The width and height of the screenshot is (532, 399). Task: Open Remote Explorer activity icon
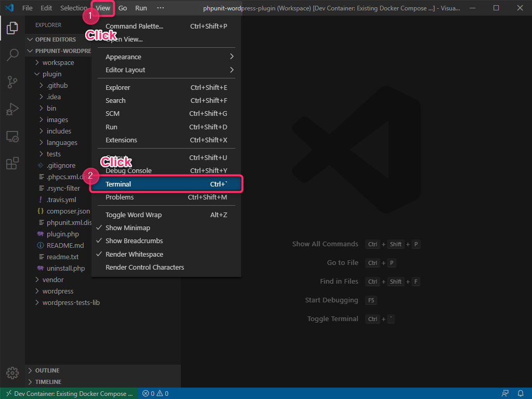[x=12, y=137]
